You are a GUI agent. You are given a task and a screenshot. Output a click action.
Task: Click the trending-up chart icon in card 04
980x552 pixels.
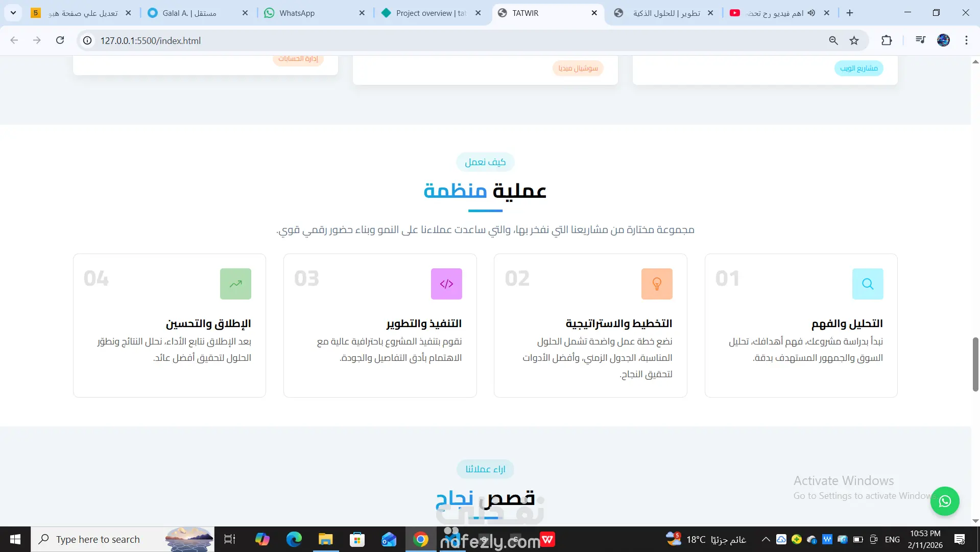(235, 284)
